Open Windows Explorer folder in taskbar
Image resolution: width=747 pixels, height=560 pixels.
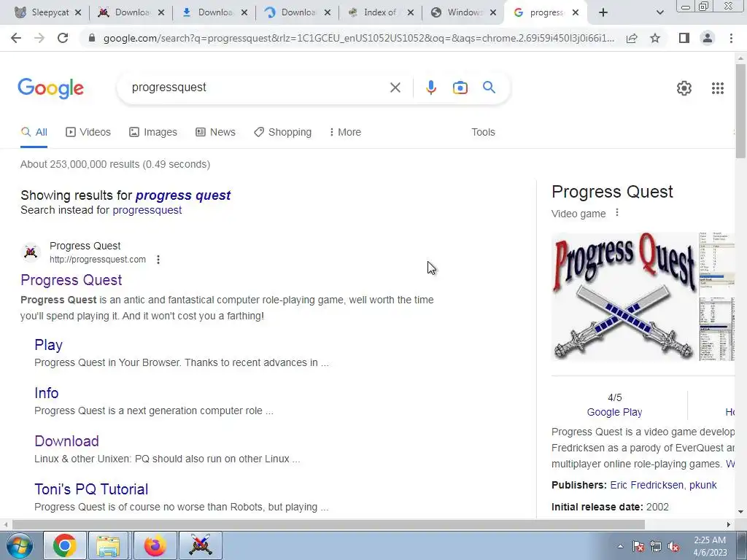pos(108,545)
